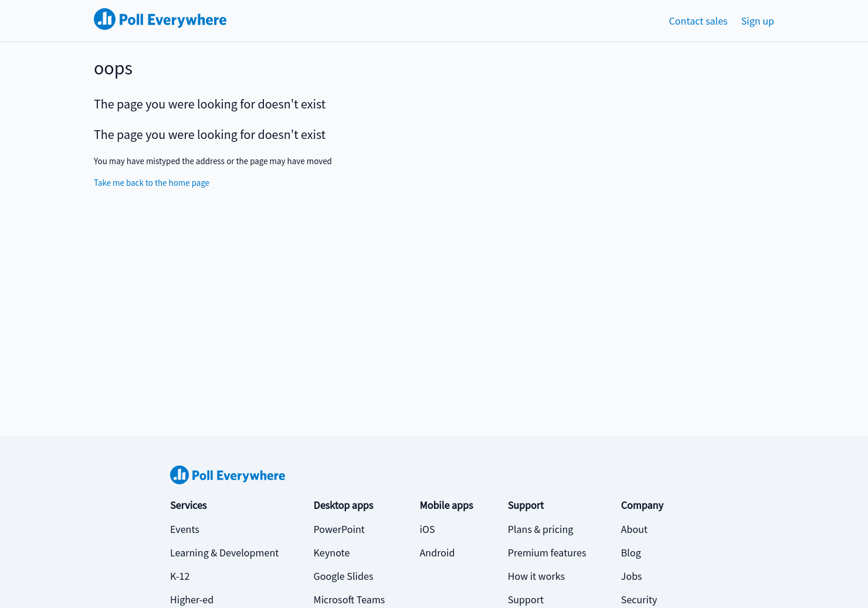The width and height of the screenshot is (868, 608).
Task: Open the K-12 footer link
Action: pyautogui.click(x=180, y=576)
